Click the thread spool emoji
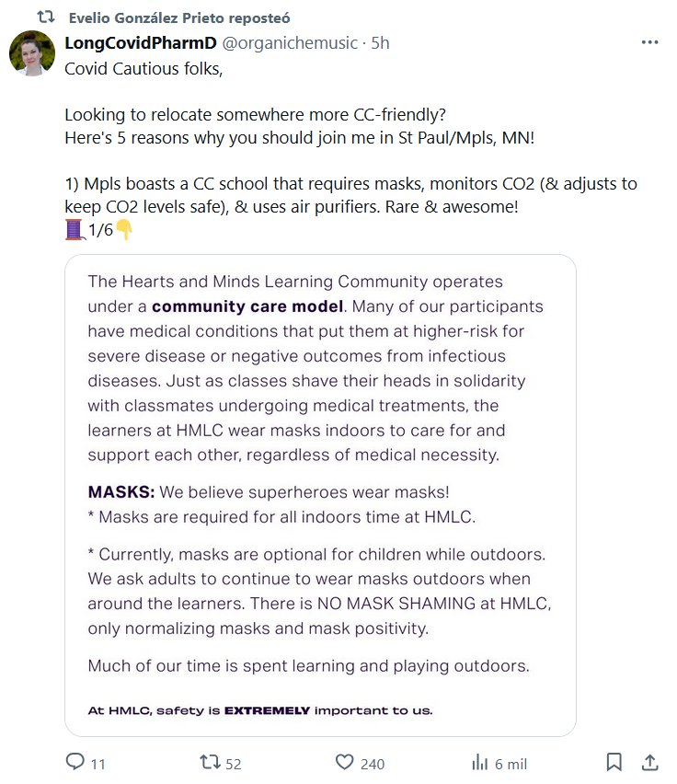Image resolution: width=677 pixels, height=784 pixels. 75,231
